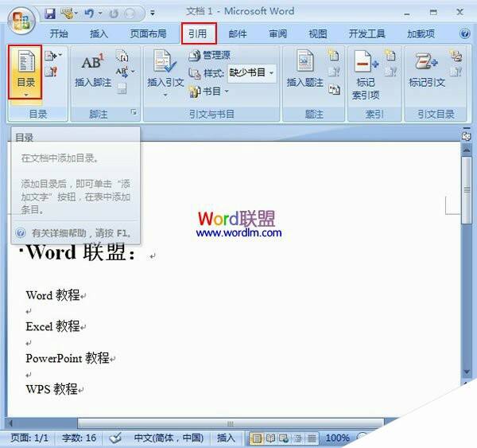Open Customize Quick Access Toolbar arrow
Screen dimensions: 477x448
(x=153, y=13)
